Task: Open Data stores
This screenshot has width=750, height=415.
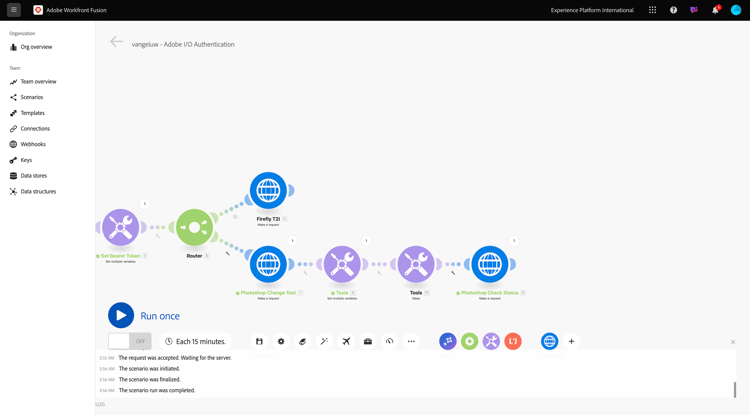Action: tap(33, 175)
